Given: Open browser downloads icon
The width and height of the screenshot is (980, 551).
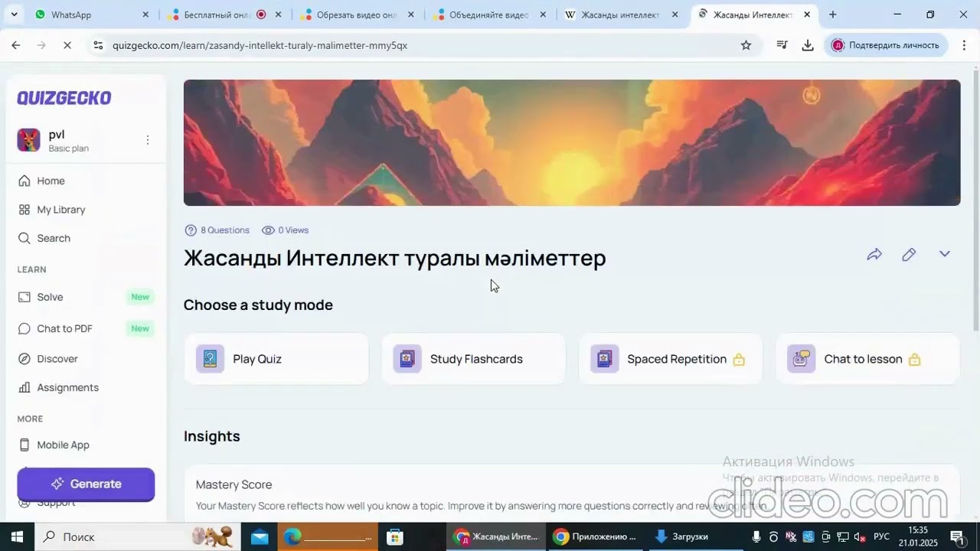Looking at the screenshot, I should pyautogui.click(x=808, y=45).
